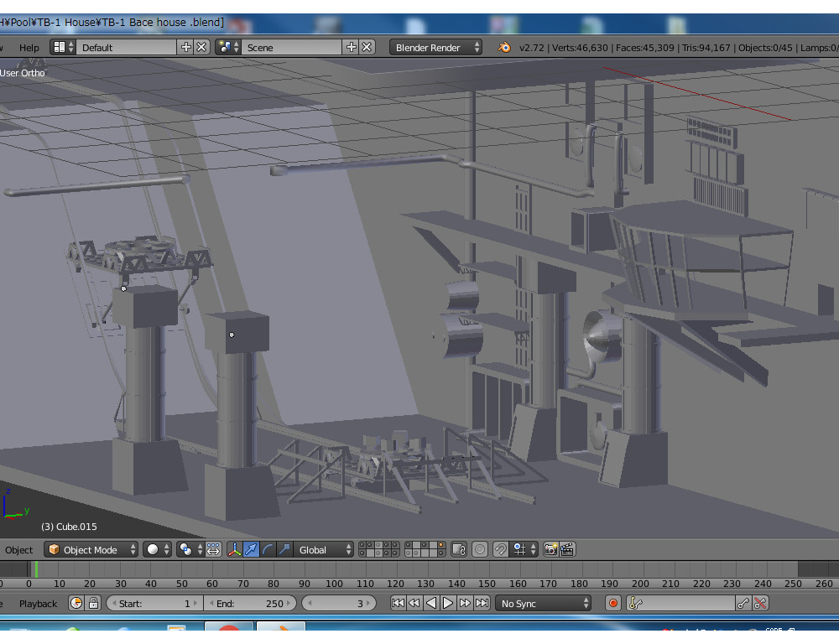The width and height of the screenshot is (839, 644).
Task: Click the Verts:46,630 statistic text
Action: click(580, 48)
